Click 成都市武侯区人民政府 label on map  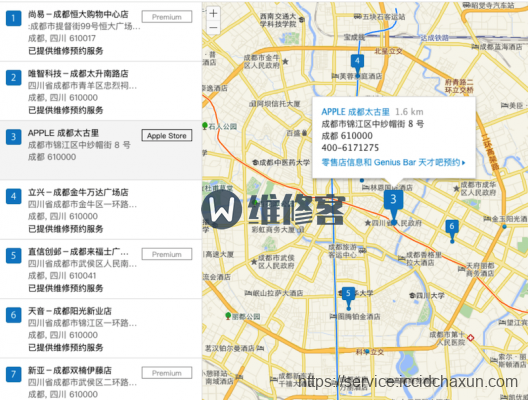click(x=276, y=262)
